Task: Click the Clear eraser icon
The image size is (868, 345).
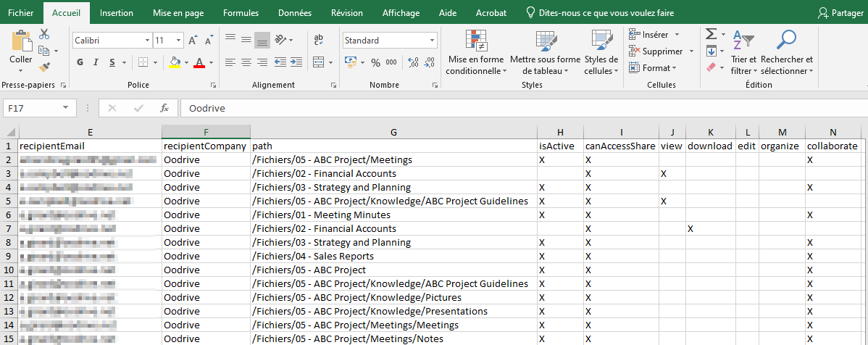Action: pos(712,67)
